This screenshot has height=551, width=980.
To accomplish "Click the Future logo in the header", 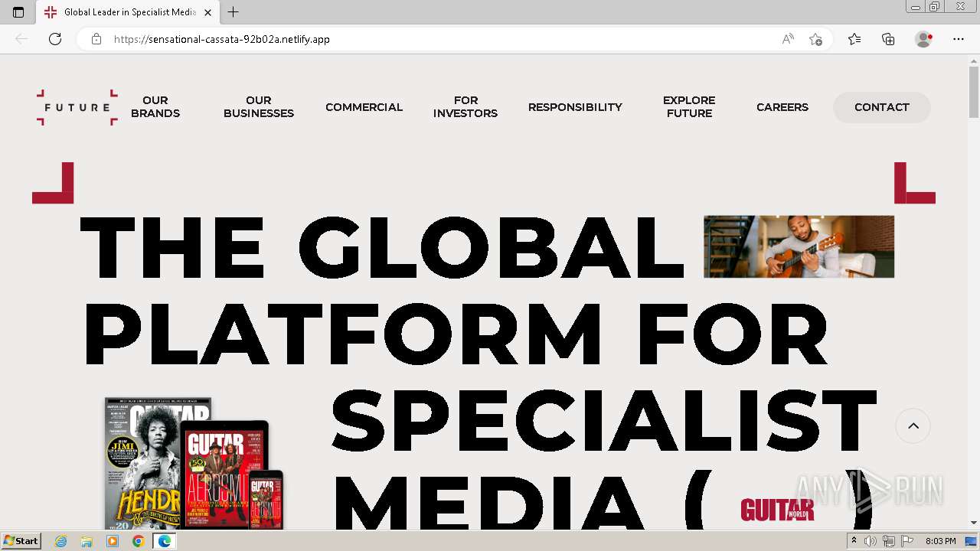I will point(77,107).
